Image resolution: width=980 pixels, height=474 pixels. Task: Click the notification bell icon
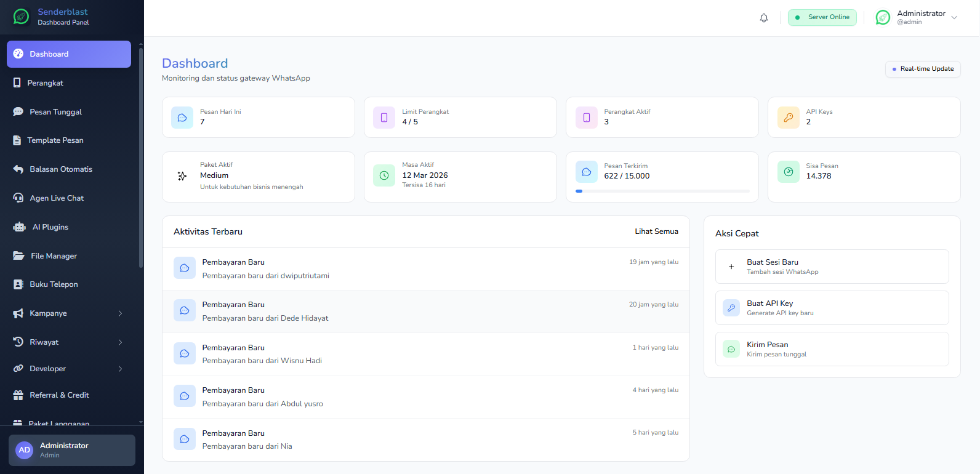(x=763, y=18)
